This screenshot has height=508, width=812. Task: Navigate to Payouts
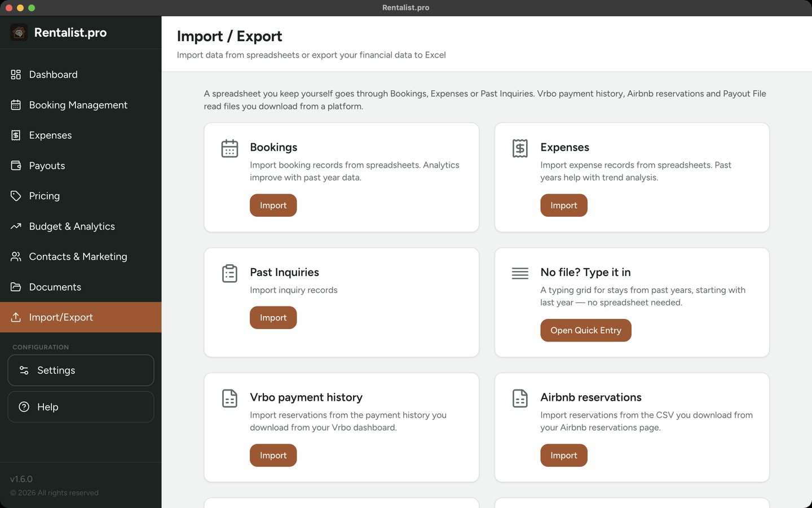tap(81, 165)
